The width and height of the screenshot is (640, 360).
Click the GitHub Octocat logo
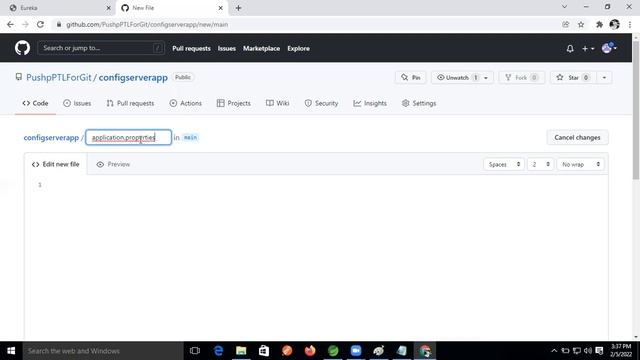click(x=22, y=48)
